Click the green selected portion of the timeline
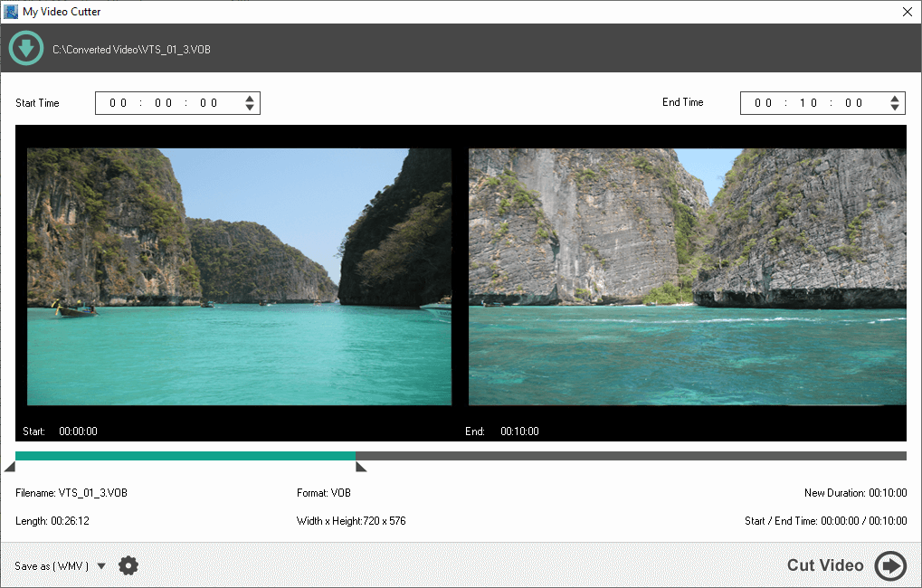 185,456
